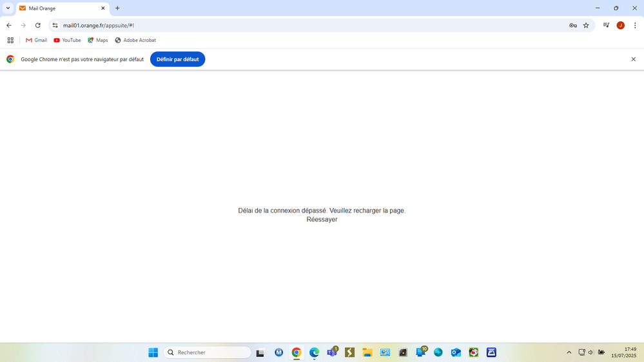Open Microsoft Teams on the taskbar
This screenshot has width=644, height=362.
[x=332, y=352]
